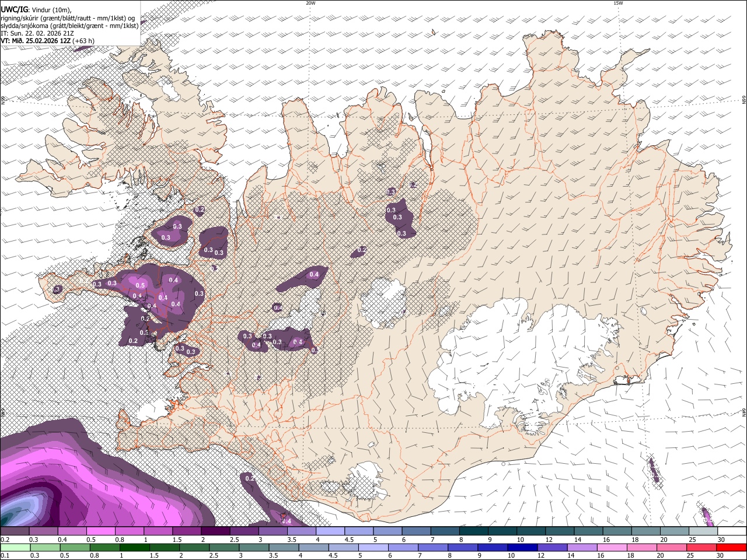Click the UWC/IG title in the header
This screenshot has width=747, height=560.
[14, 9]
